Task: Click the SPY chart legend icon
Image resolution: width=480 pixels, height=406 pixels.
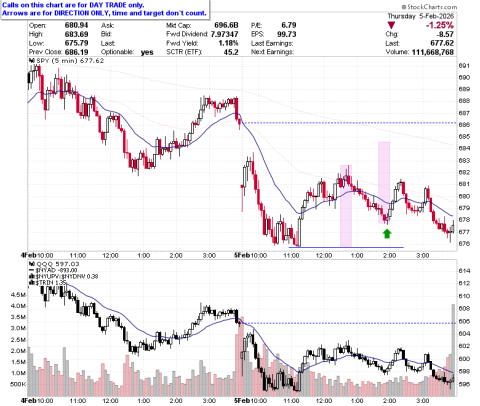Action: tap(32, 61)
